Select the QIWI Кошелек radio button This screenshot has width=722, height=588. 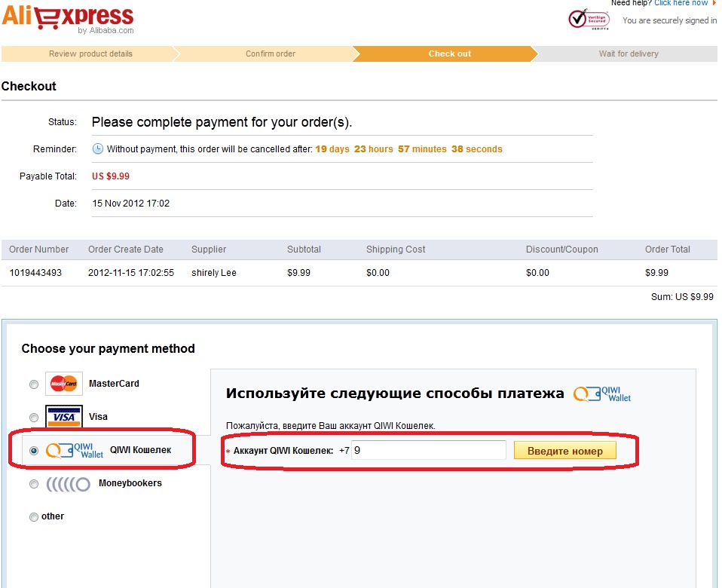[x=33, y=451]
